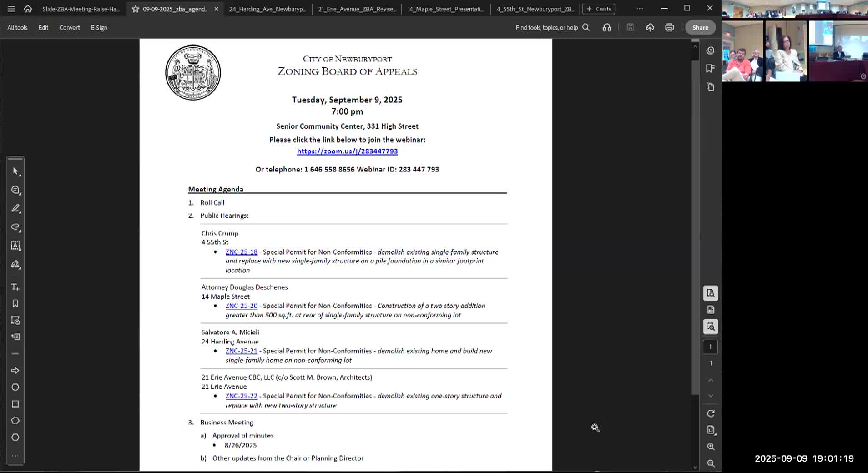
Task: Select the square shape tool
Action: coord(15,404)
